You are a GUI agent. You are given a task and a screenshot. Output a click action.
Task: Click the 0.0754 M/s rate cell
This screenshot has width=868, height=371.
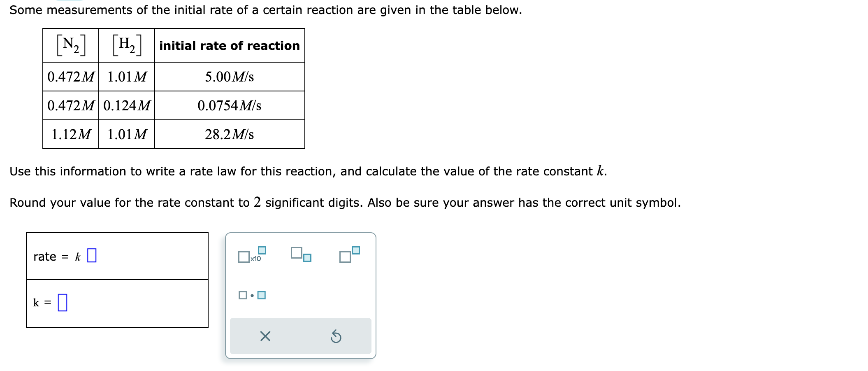(x=230, y=105)
